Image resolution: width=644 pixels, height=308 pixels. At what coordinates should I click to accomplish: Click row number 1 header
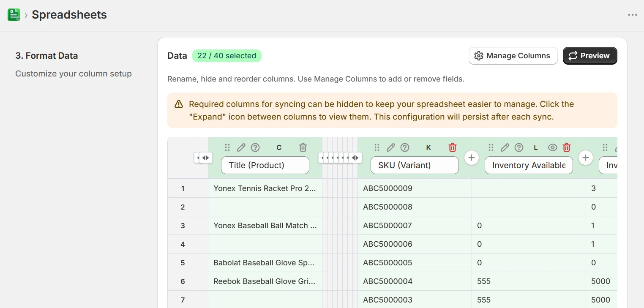183,188
